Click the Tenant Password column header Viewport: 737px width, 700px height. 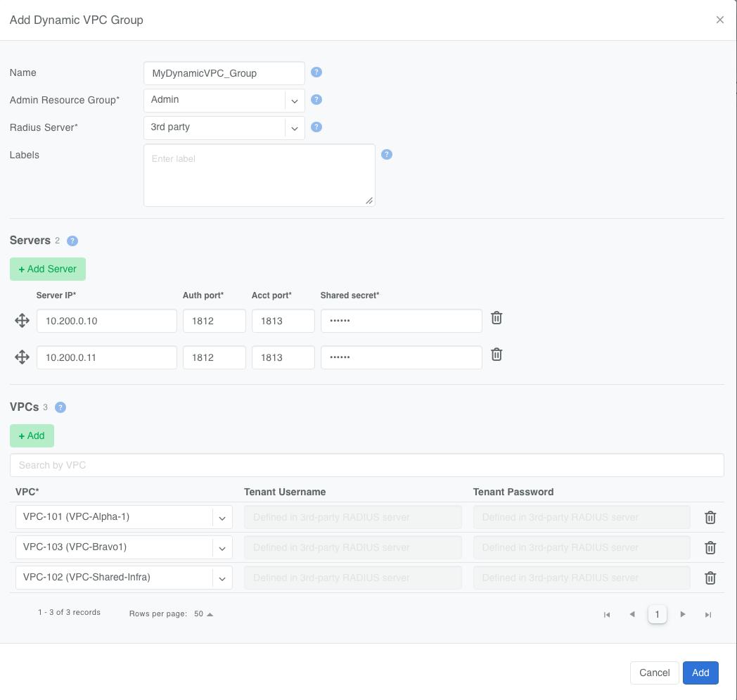pos(513,492)
